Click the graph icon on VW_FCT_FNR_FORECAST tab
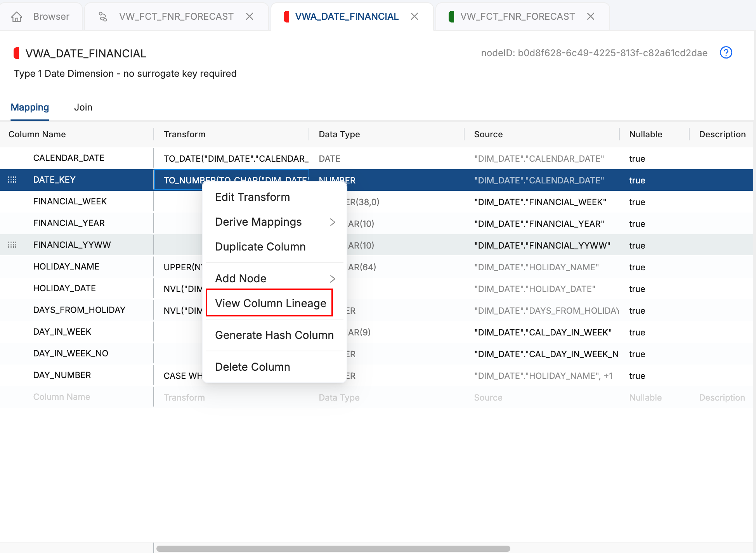 click(102, 17)
